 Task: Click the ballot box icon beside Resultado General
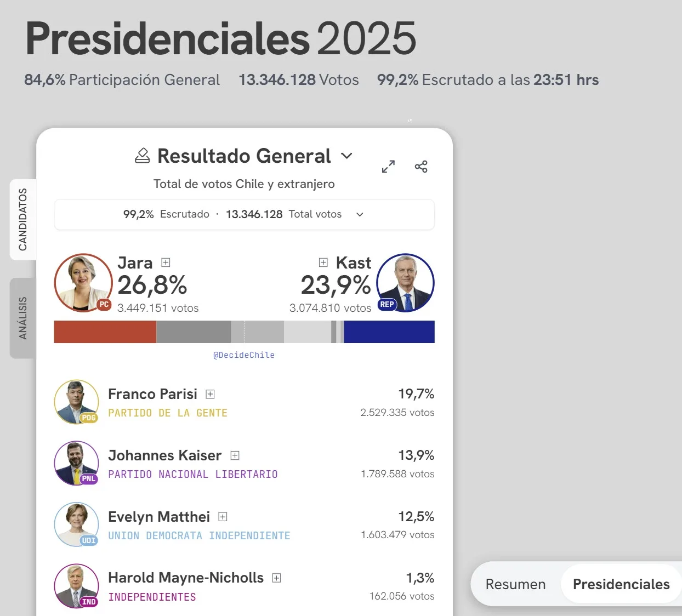(143, 156)
